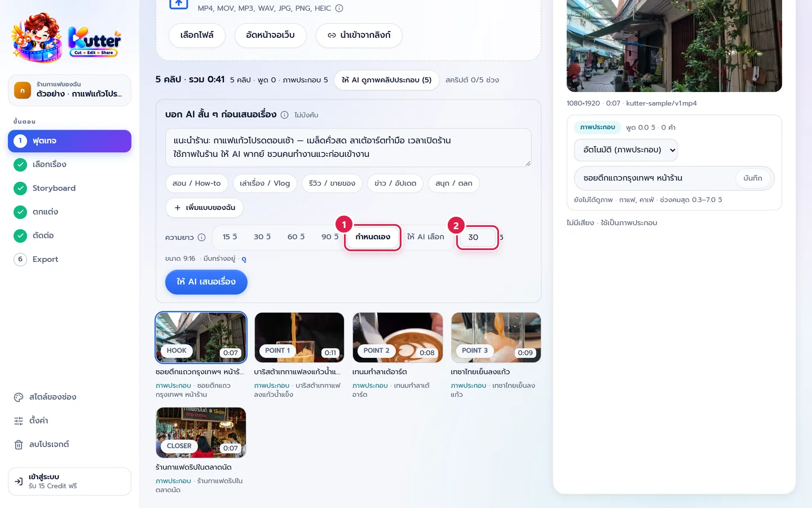
Task: Open the project selector ร้านกาแฟของฉัน
Action: point(69,90)
